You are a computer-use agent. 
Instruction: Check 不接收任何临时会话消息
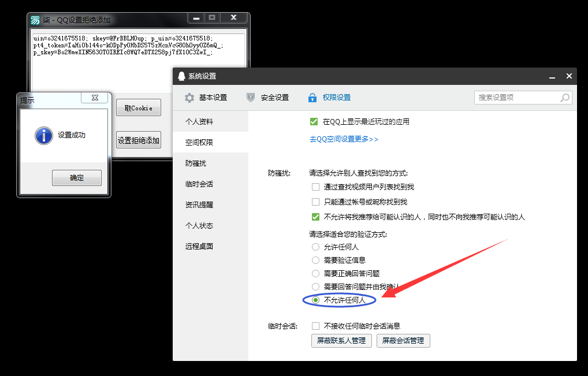(316, 326)
